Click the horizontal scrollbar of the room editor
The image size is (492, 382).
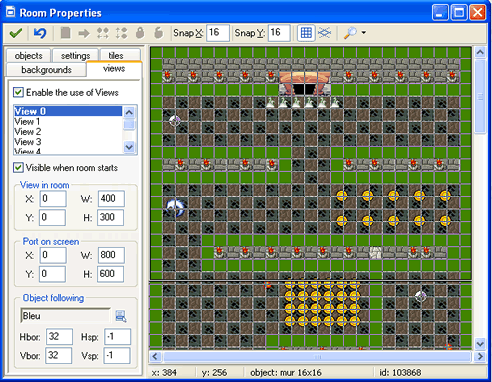[317, 356]
